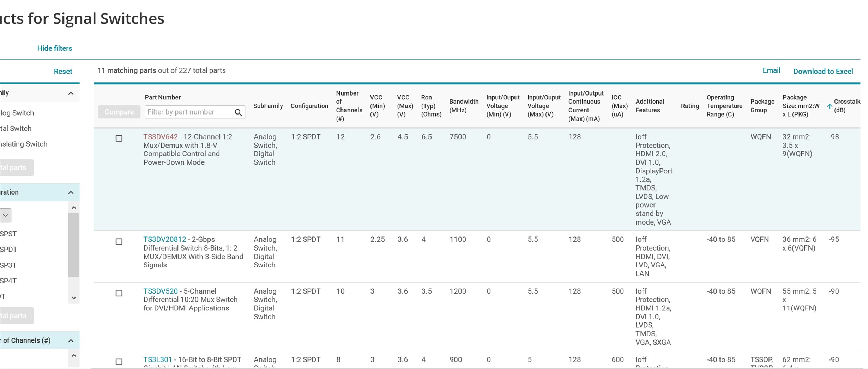Click the SubFamily column header
868x369 pixels.
point(268,106)
